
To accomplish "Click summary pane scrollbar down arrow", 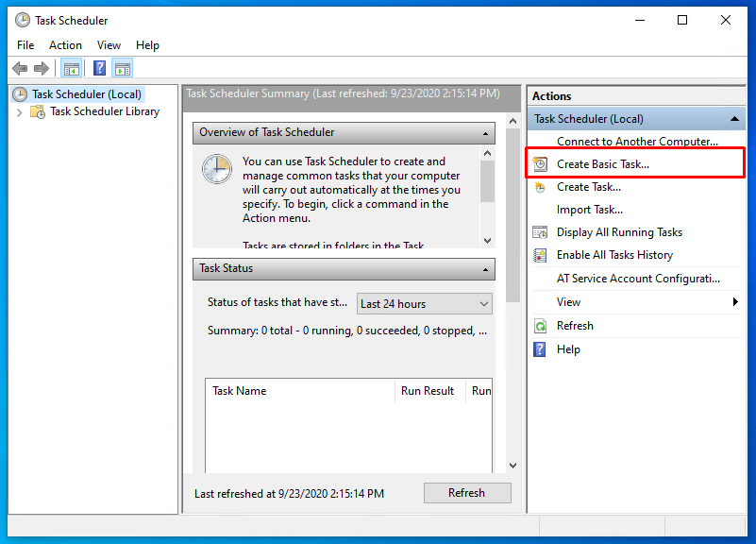I will [513, 466].
